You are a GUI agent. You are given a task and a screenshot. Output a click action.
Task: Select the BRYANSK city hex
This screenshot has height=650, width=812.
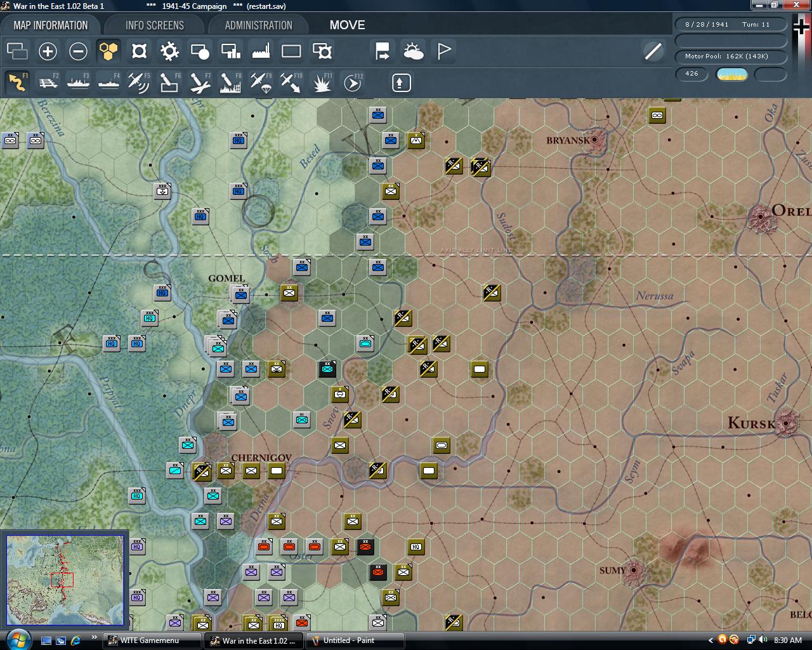[594, 140]
